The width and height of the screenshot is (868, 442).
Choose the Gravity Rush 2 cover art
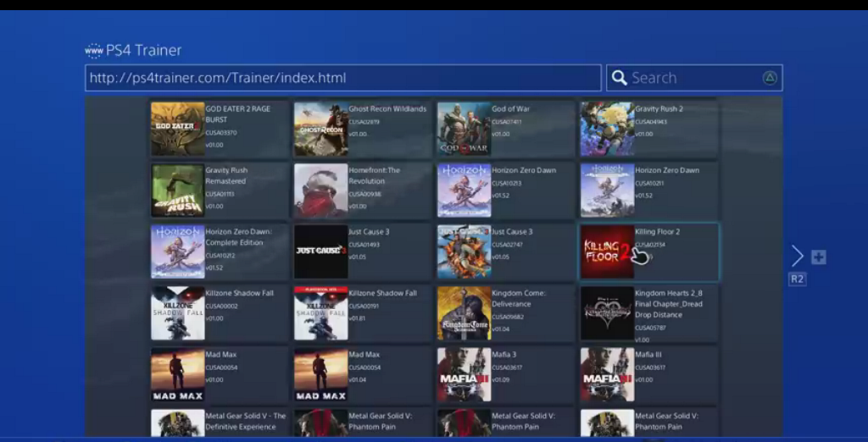click(x=607, y=129)
